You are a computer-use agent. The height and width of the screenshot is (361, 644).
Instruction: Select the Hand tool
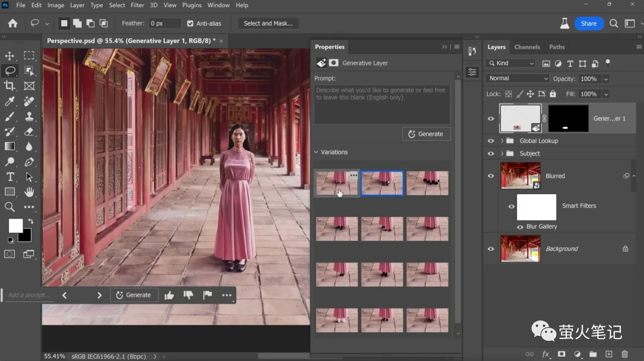coord(29,192)
